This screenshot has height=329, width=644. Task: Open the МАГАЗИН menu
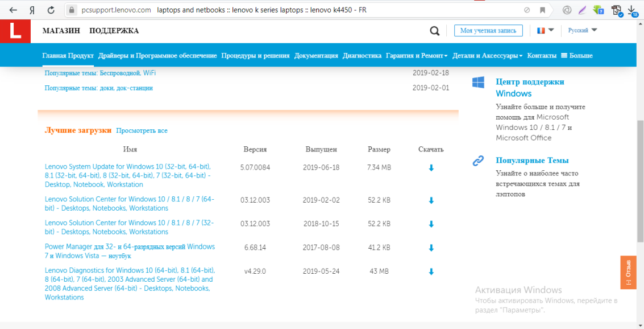point(61,31)
